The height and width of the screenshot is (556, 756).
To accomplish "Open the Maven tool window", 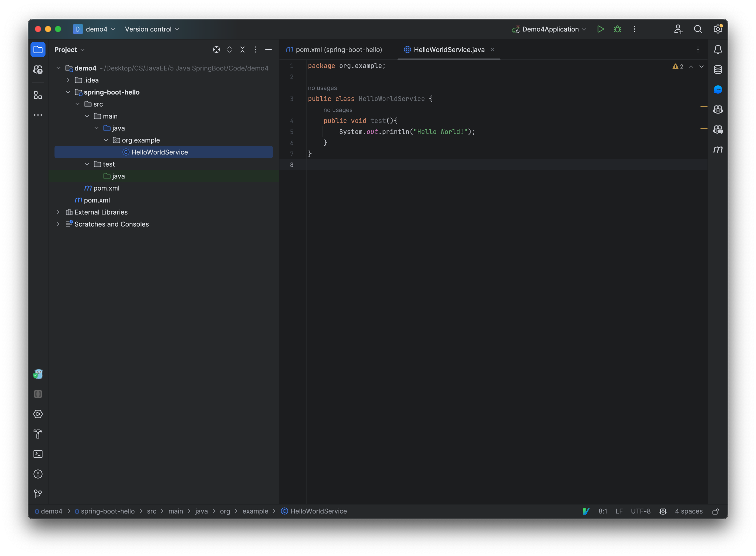I will [718, 149].
